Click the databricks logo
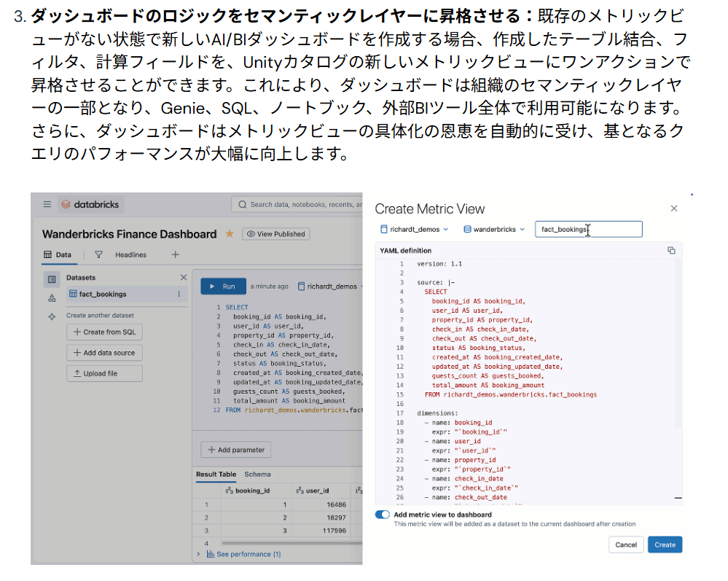This screenshot has height=581, width=728. tap(90, 204)
